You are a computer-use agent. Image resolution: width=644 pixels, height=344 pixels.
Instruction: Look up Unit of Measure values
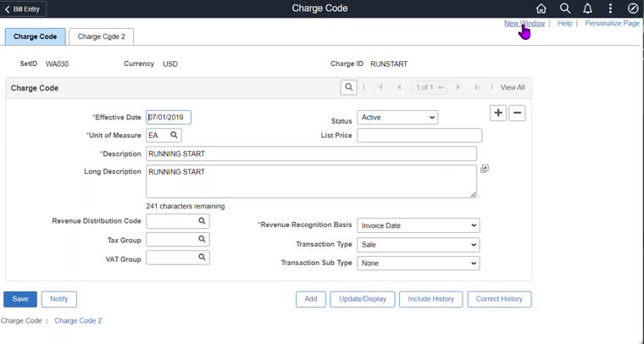[x=174, y=136]
